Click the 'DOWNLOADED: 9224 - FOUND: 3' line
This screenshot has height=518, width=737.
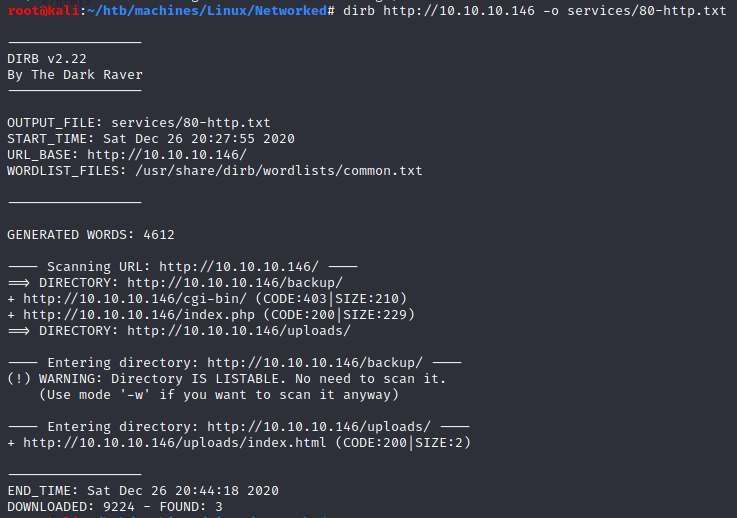tap(114, 506)
